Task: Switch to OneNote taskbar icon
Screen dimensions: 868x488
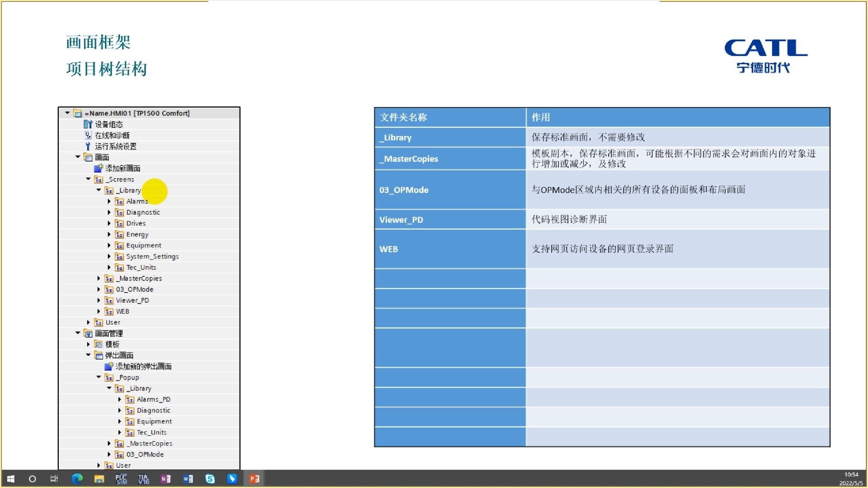Action: click(165, 479)
